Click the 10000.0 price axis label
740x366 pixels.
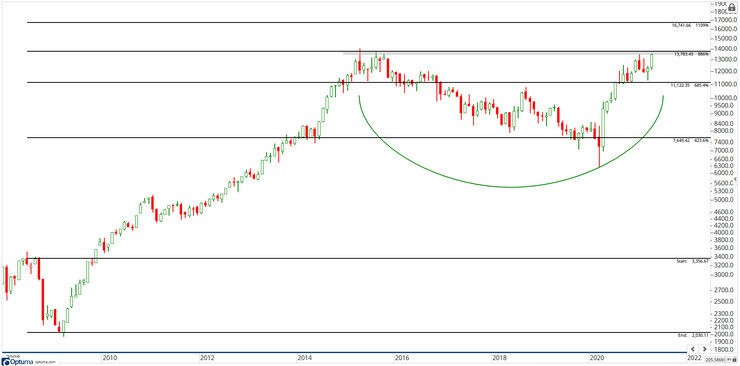(726, 98)
